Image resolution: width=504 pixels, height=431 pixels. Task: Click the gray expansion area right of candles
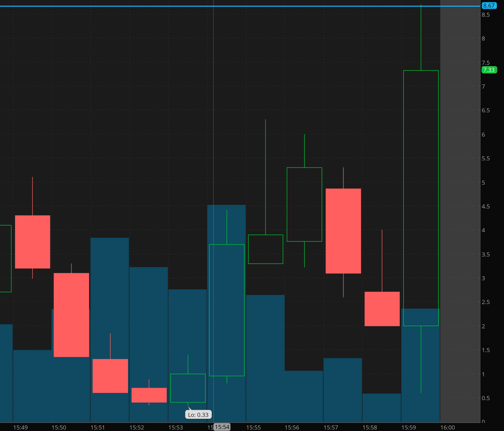point(460,202)
